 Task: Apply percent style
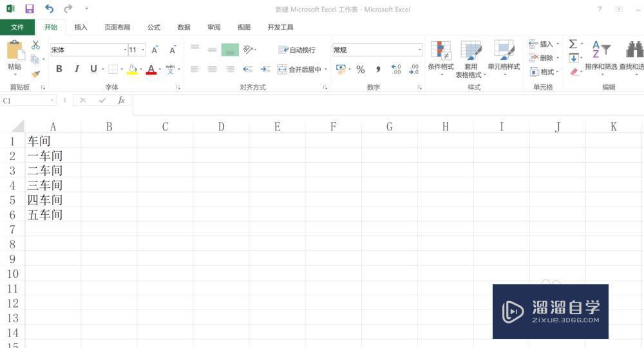(361, 69)
